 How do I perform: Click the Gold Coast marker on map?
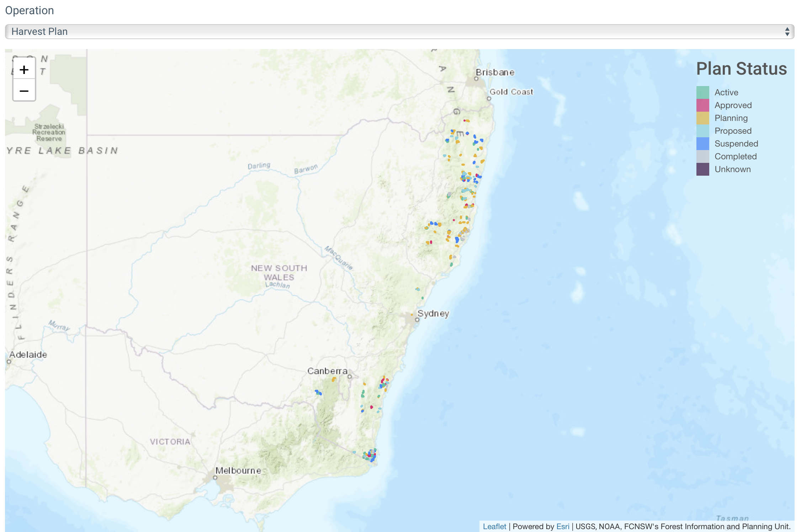(489, 99)
